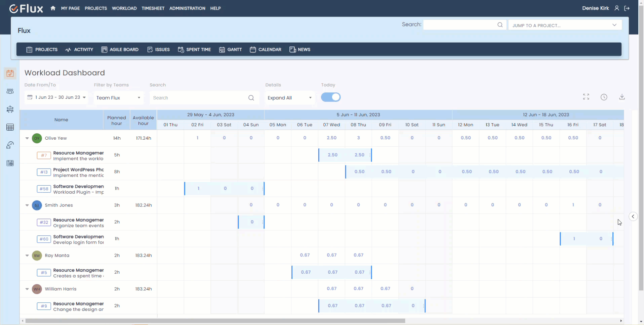Toggle the Today switch off
The width and height of the screenshot is (644, 325).
331,97
